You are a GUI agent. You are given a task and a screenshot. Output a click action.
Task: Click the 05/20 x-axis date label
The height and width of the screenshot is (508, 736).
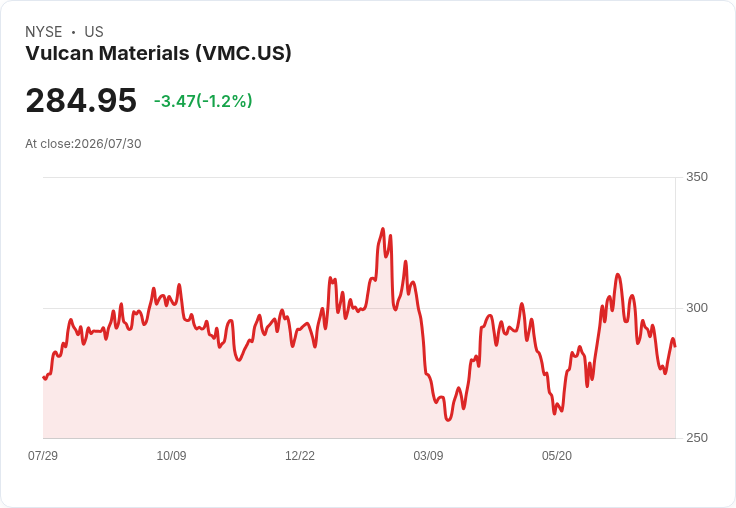(x=557, y=455)
